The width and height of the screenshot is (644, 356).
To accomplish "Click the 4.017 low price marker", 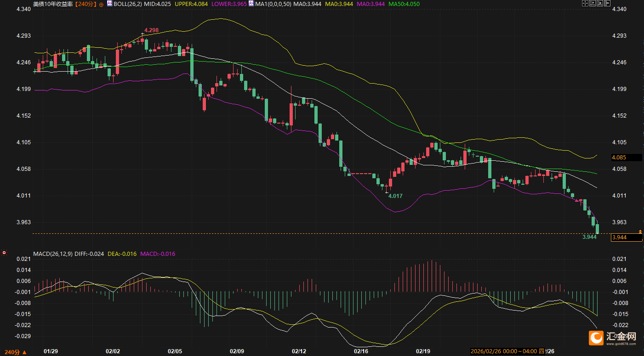I will click(x=395, y=196).
